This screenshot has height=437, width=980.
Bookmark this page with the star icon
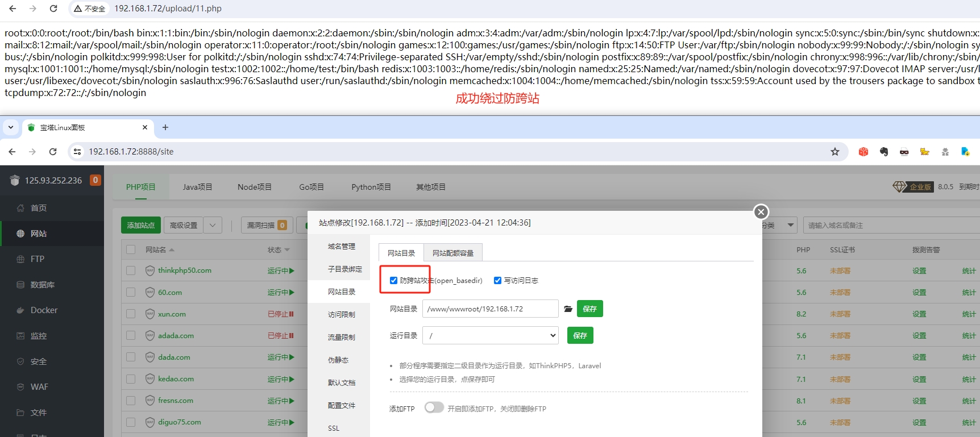click(835, 152)
